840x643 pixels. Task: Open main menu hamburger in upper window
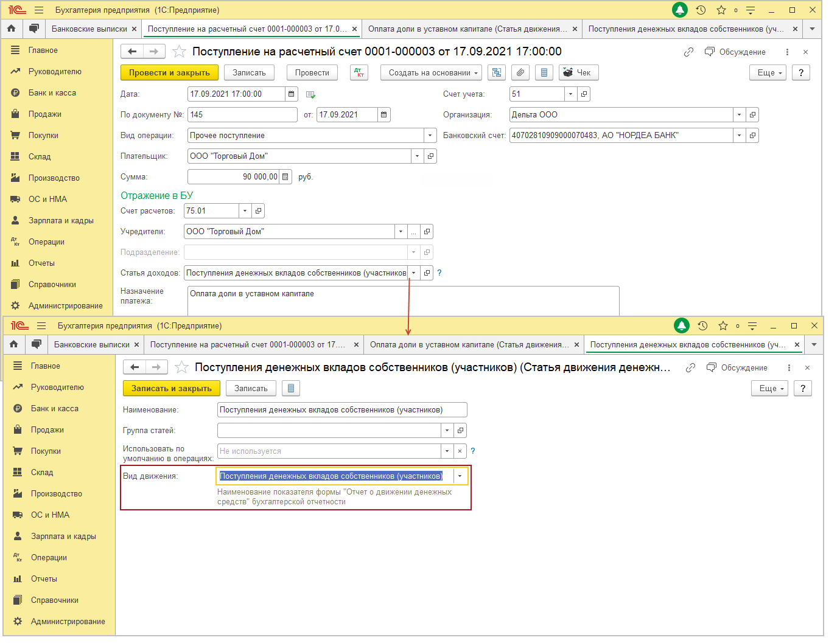tap(39, 10)
